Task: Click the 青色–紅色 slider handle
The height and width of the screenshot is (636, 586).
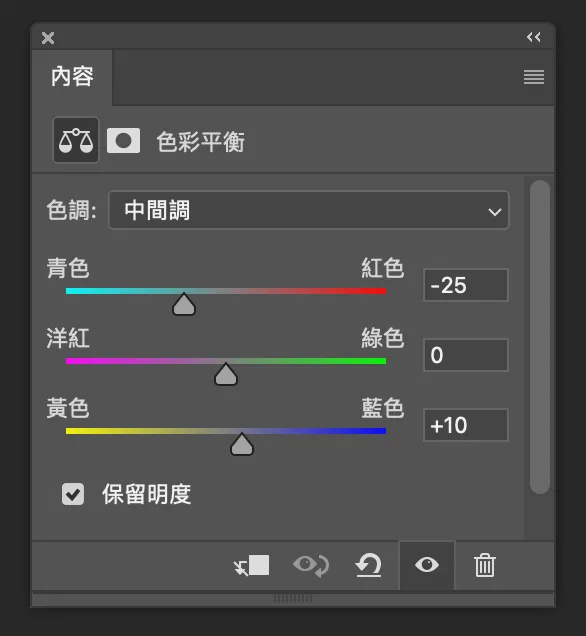Action: click(184, 304)
